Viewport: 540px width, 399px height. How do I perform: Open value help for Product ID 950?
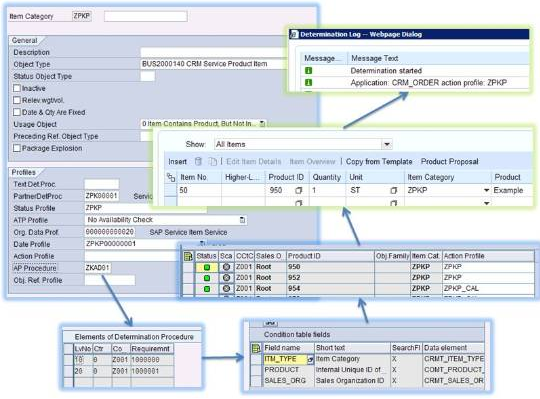point(299,190)
